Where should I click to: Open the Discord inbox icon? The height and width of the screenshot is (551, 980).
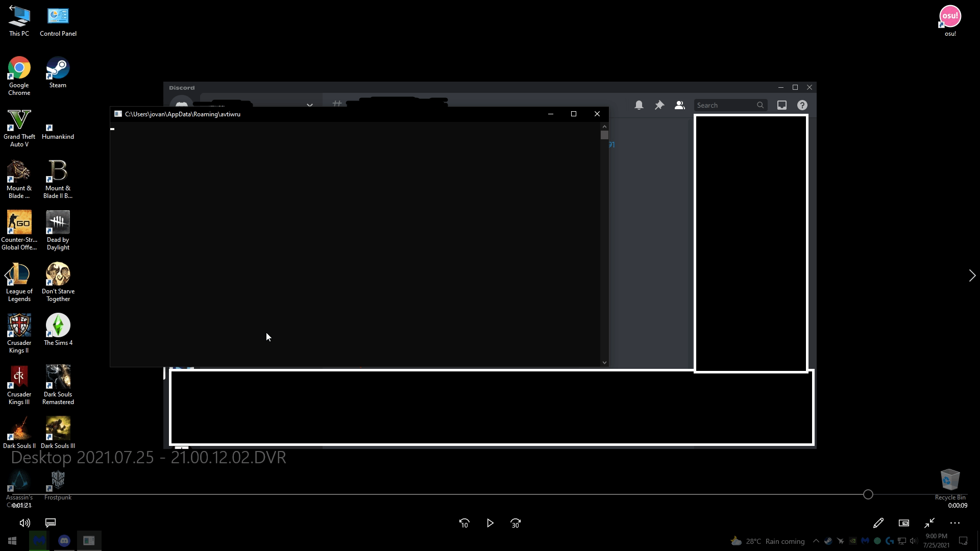[x=781, y=105]
